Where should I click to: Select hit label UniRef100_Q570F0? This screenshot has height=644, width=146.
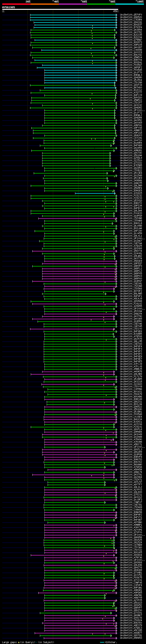131,15
